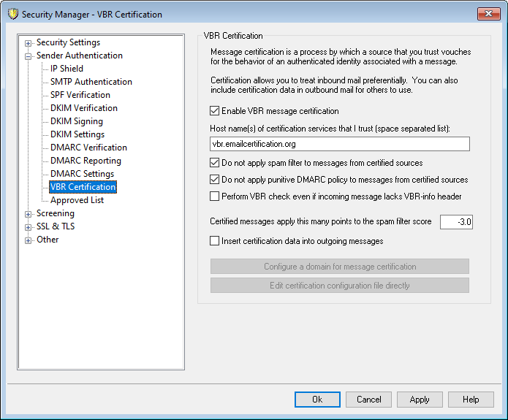508x420 pixels.
Task: Expand the Other tree node
Action: pos(29,240)
